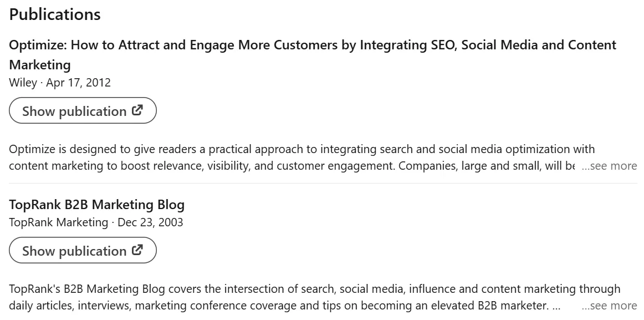Open the TopRank B2B Marketing Blog title
Screen dimensions: 644x320
point(97,205)
